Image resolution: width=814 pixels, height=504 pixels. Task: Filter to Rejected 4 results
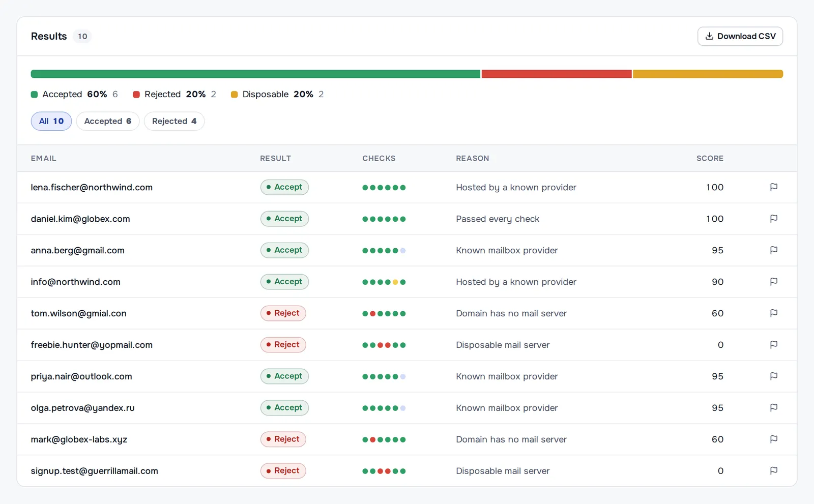pos(174,121)
